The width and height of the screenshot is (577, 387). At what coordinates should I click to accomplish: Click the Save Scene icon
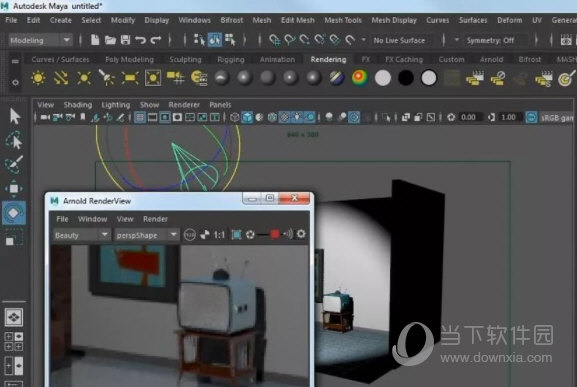[125, 40]
